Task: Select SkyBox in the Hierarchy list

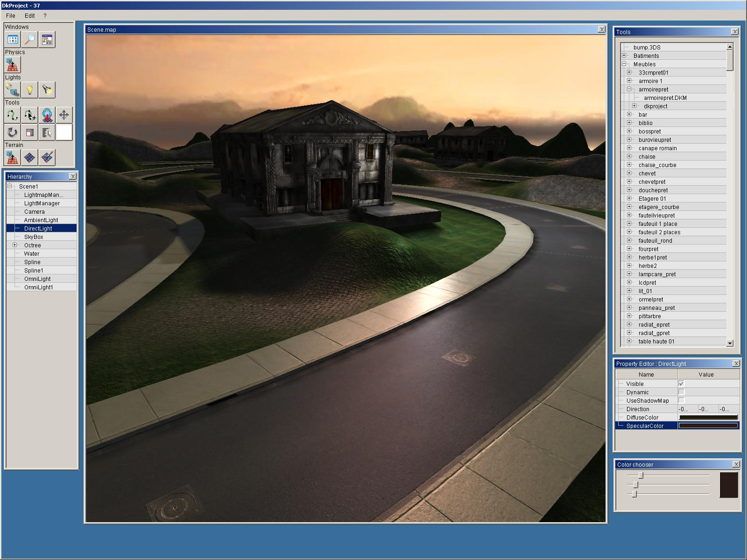Action: click(x=34, y=237)
